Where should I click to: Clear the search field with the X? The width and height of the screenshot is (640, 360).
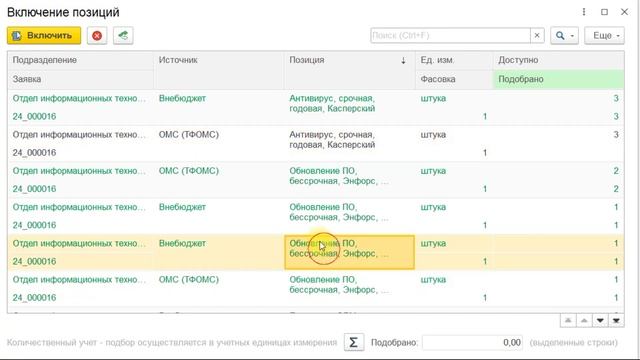[537, 36]
